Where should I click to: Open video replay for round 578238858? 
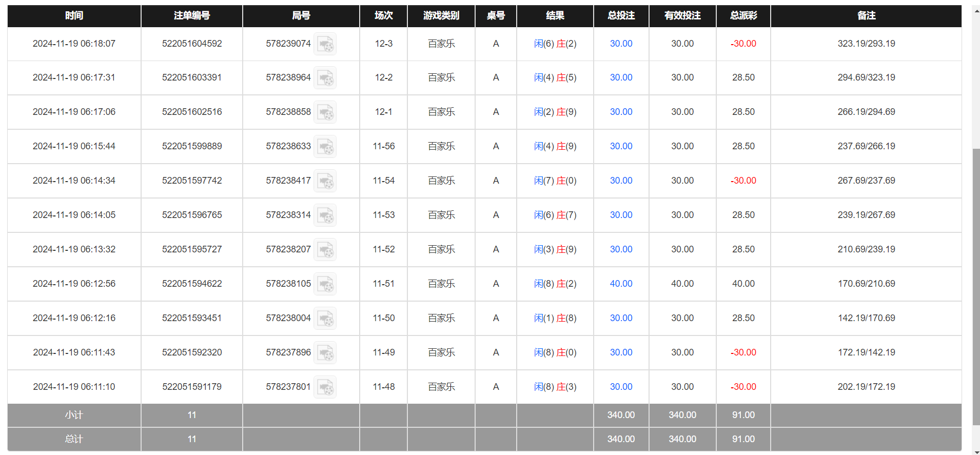click(x=325, y=112)
